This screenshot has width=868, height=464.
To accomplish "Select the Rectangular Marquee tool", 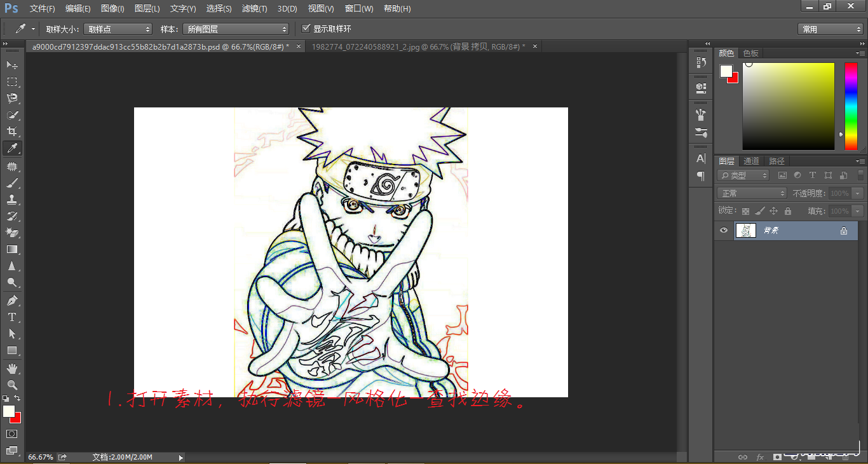I will click(12, 81).
